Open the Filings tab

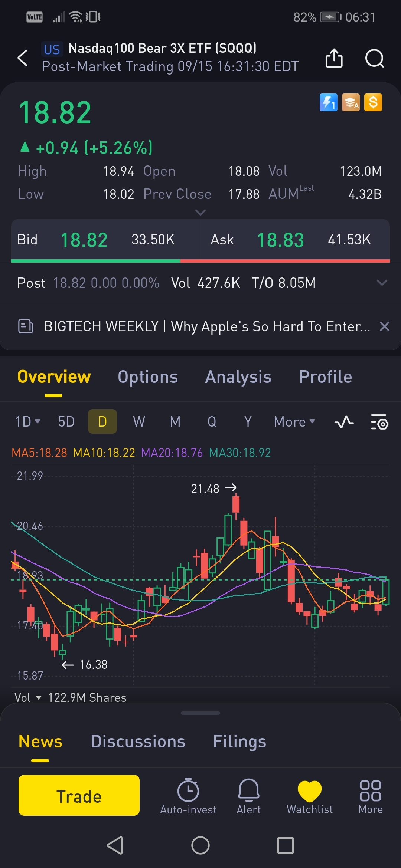coord(239,742)
